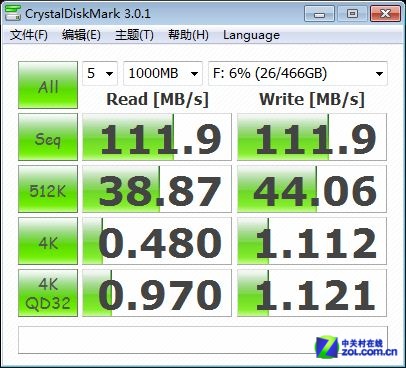Select the Seq read value 111.9
The height and width of the screenshot is (368, 406).
157,137
